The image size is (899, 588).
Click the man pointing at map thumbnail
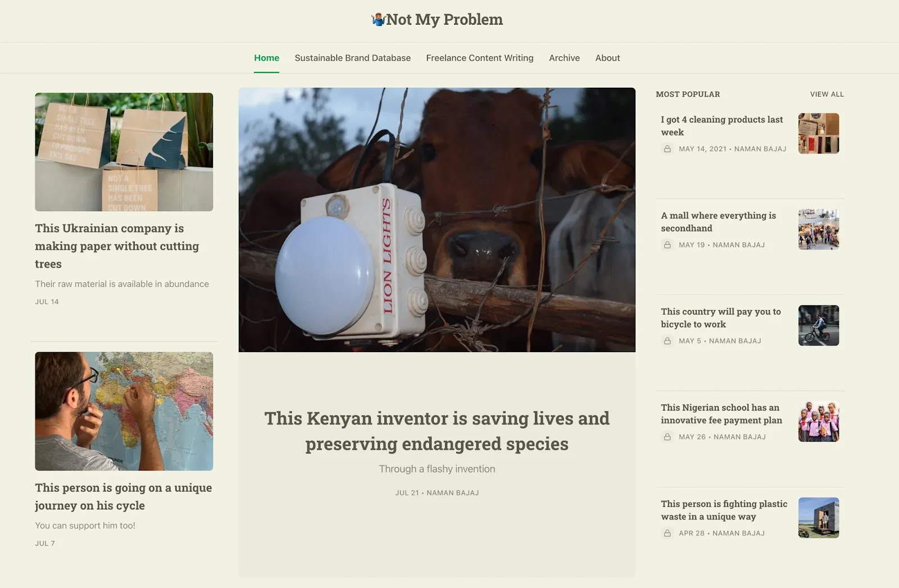(x=124, y=411)
